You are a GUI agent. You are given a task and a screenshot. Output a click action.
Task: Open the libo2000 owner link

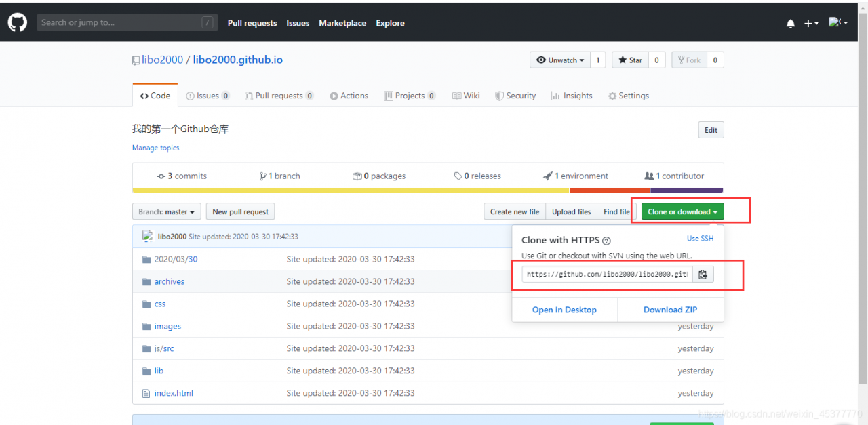[163, 60]
